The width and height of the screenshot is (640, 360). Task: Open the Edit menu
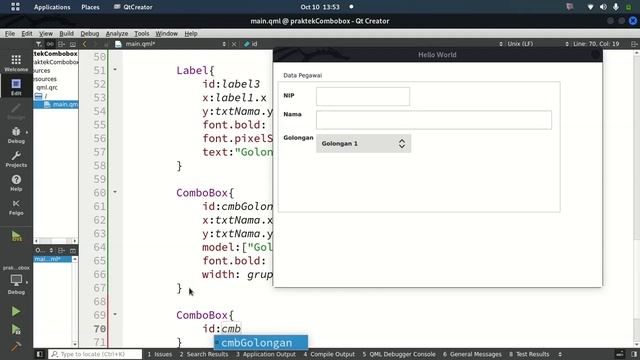click(x=27, y=33)
